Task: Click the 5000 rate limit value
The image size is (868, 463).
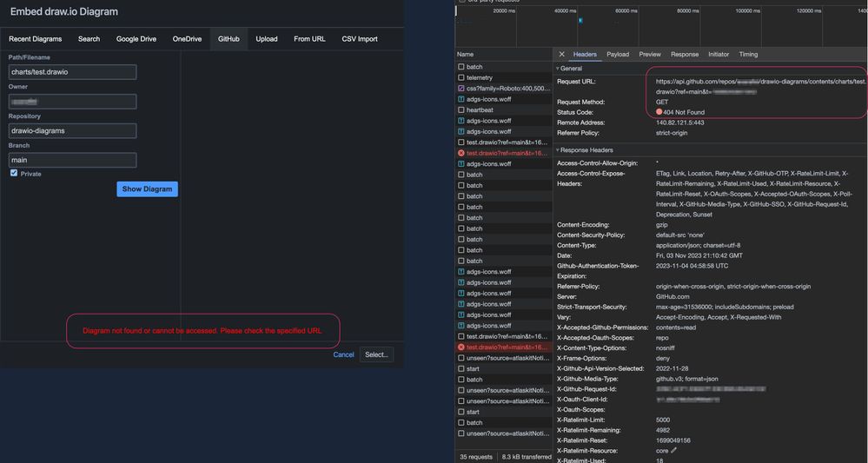Action: (x=663, y=420)
